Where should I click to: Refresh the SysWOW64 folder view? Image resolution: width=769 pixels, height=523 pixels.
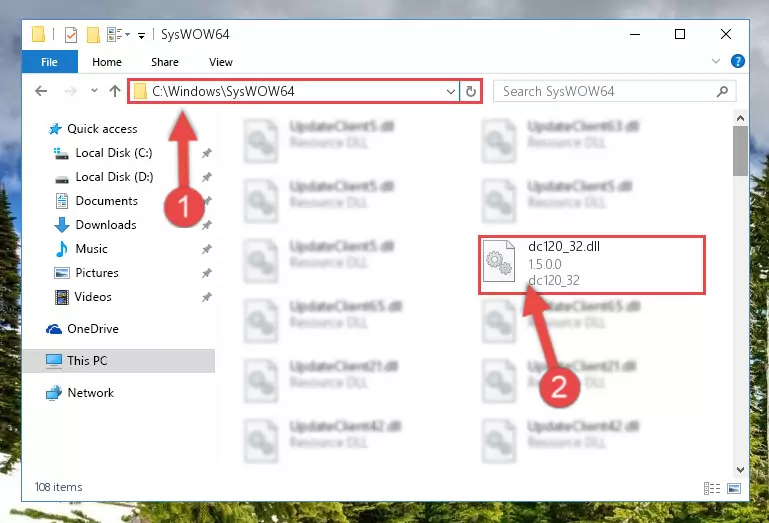tap(471, 92)
